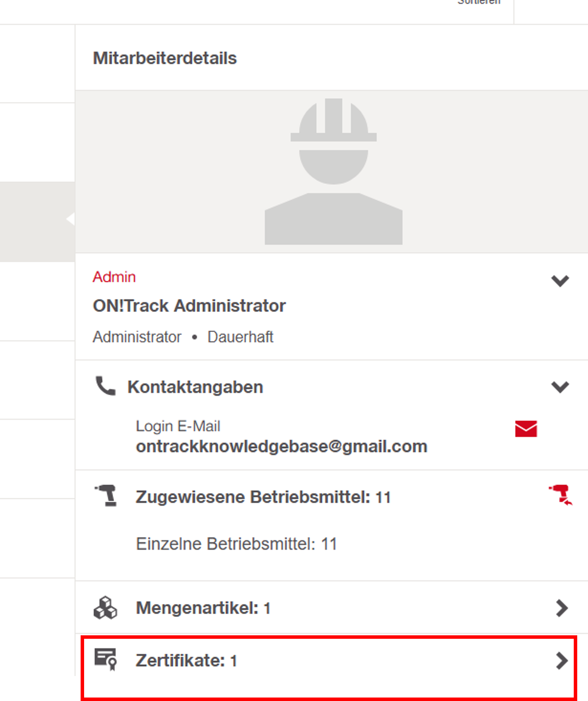
Task: Click the Sortieren button at top
Action: coord(479,3)
